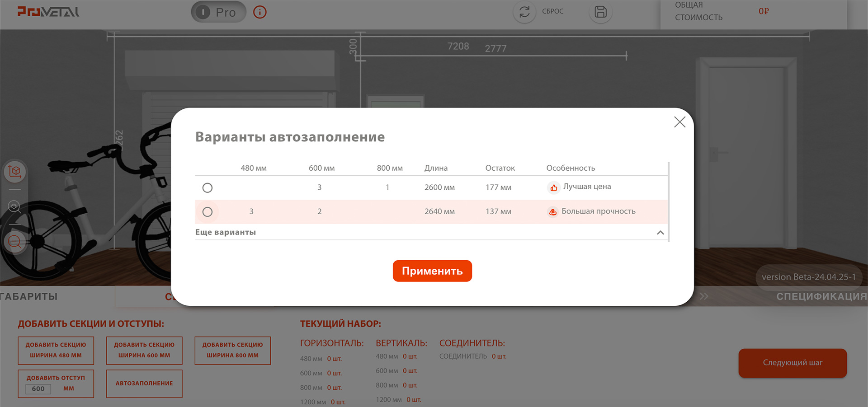Click Добавить секцию ширина 600 мм

pyautogui.click(x=144, y=351)
